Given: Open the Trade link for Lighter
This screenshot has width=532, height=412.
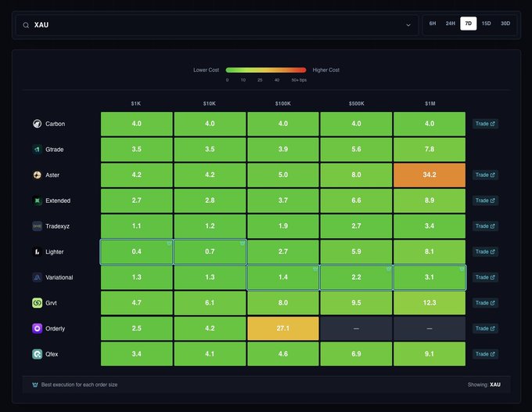Looking at the screenshot, I should click(485, 251).
